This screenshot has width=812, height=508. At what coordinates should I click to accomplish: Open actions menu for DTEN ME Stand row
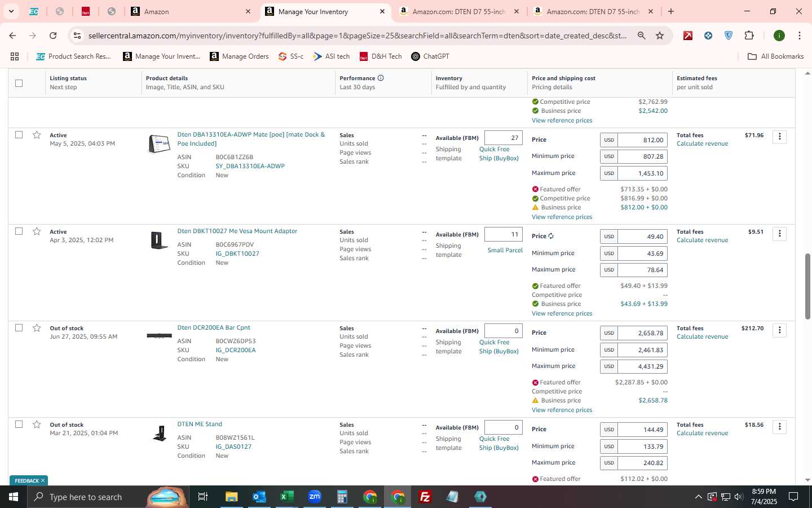click(779, 426)
